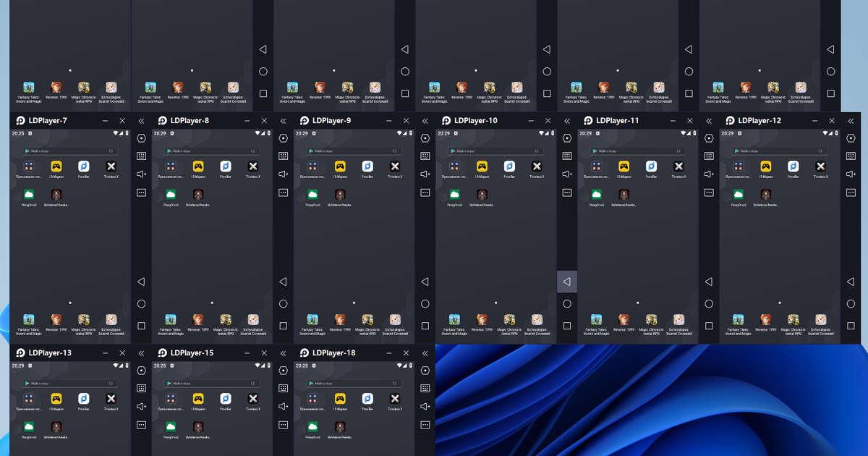868x456 pixels.
Task: Start Echocalypse in LDPlayer-7
Action: point(111,319)
